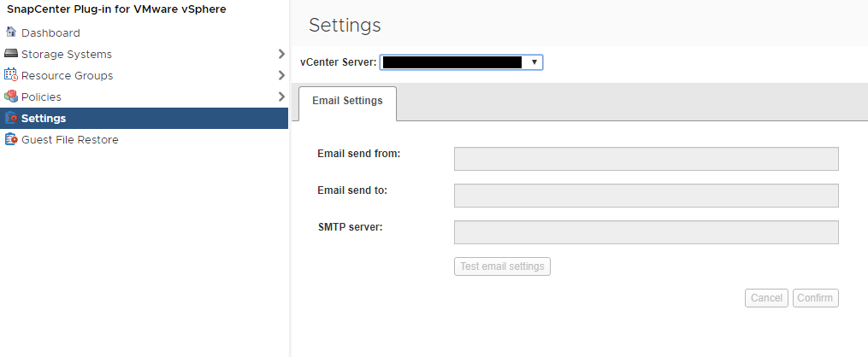Click the Confirm button

815,298
